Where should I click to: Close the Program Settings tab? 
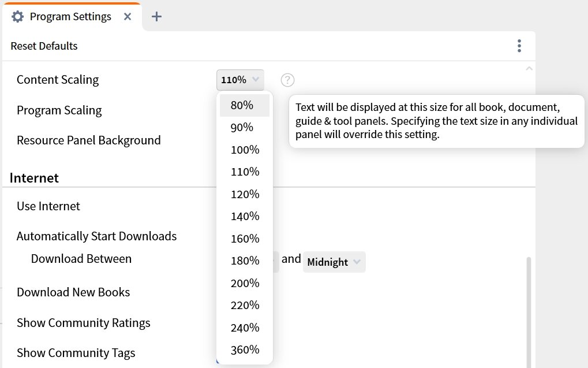127,16
